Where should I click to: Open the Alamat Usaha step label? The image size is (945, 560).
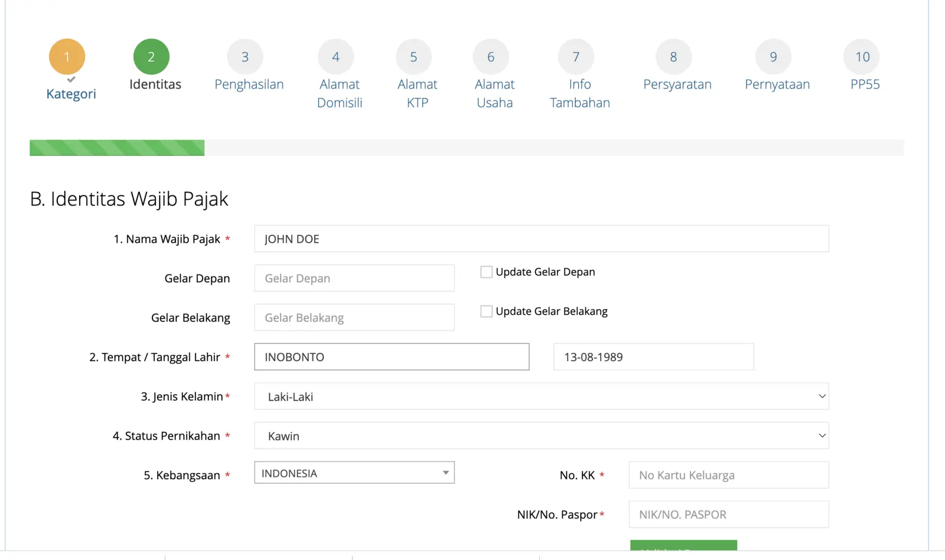[495, 93]
